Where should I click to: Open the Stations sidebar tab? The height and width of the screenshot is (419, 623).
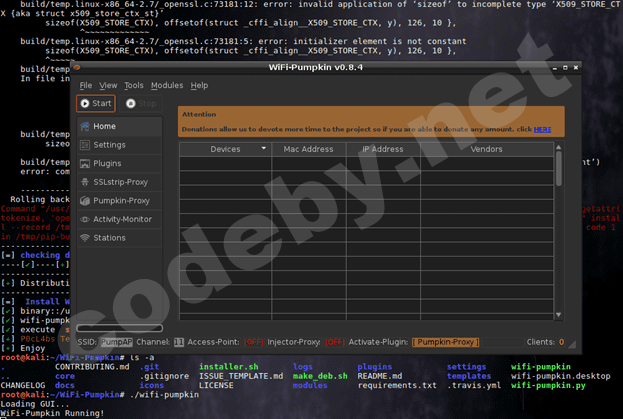coord(120,238)
